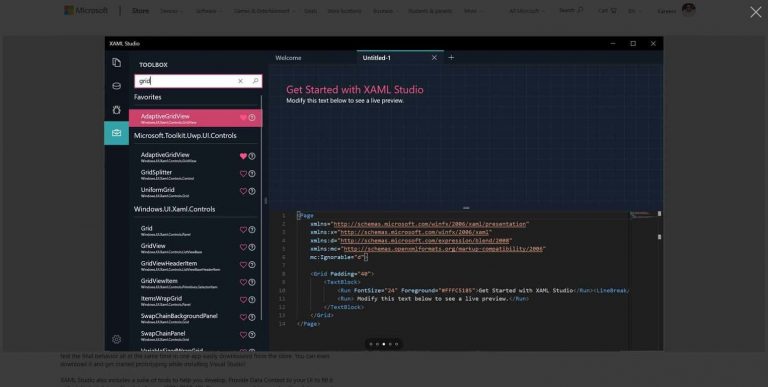Open Settings gear in XAML Studio sidebar
Screen dimensions: 768x387
[116, 339]
